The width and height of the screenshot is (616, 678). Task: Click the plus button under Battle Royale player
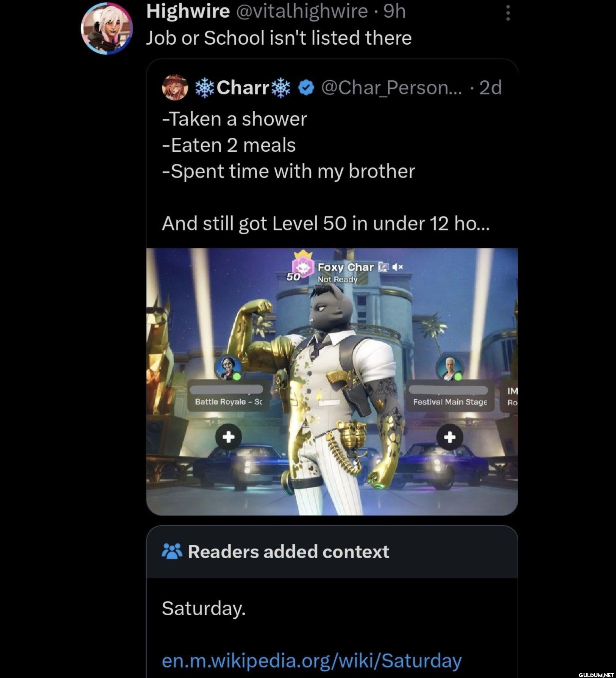pos(228,437)
